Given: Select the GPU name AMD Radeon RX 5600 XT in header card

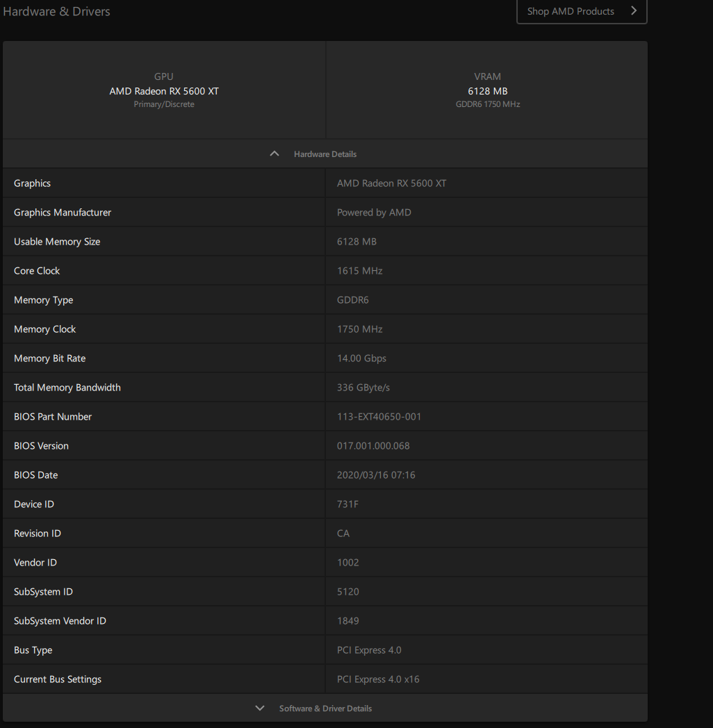Looking at the screenshot, I should [x=164, y=91].
